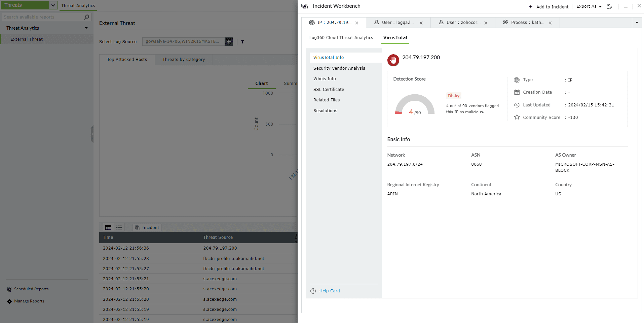The image size is (644, 323).
Task: Click the Last Updated clock icon
Action: 517,105
